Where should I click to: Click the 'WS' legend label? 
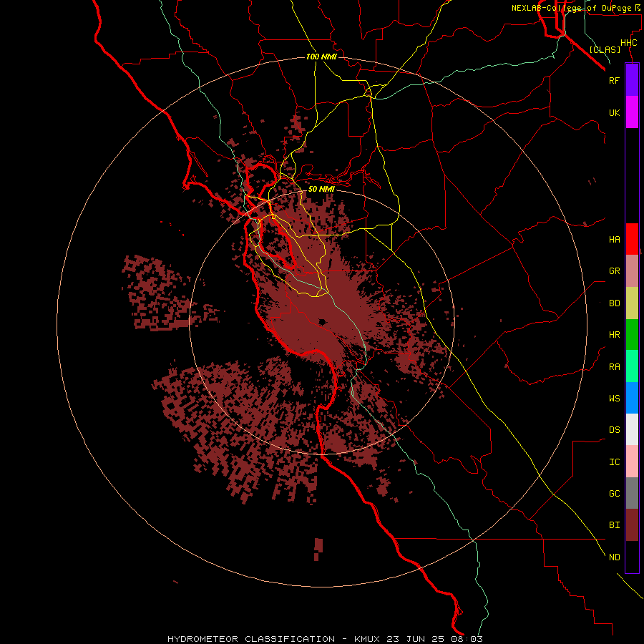pyautogui.click(x=614, y=398)
